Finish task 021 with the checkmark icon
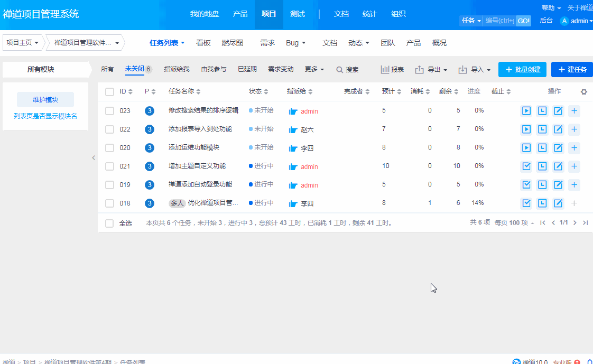The height and width of the screenshot is (364, 593). 526,166
